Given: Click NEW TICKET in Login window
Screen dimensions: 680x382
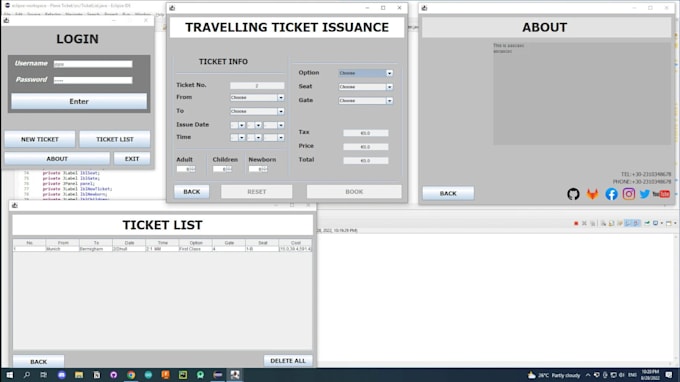Looking at the screenshot, I should (x=40, y=139).
